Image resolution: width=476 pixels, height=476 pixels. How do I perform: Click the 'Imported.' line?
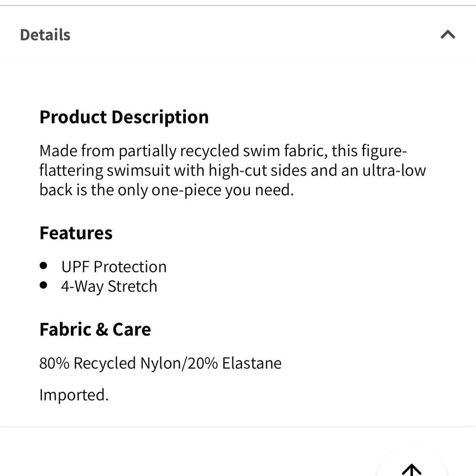[74, 395]
